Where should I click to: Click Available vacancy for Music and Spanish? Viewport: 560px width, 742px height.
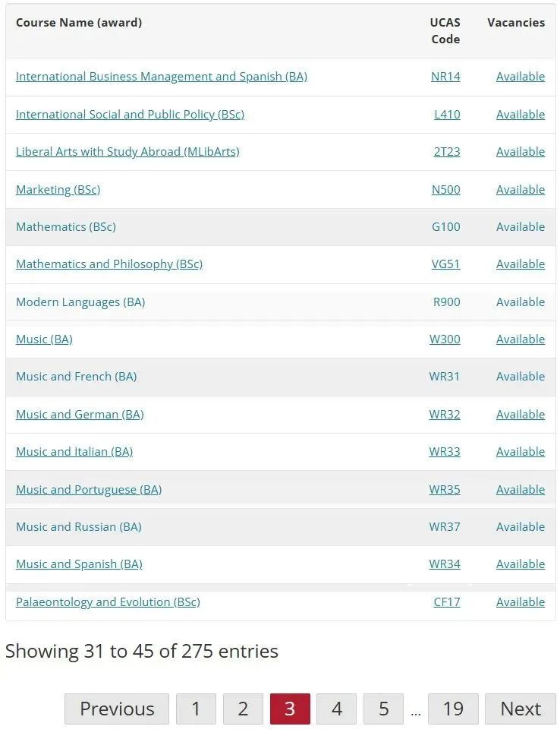point(521,564)
